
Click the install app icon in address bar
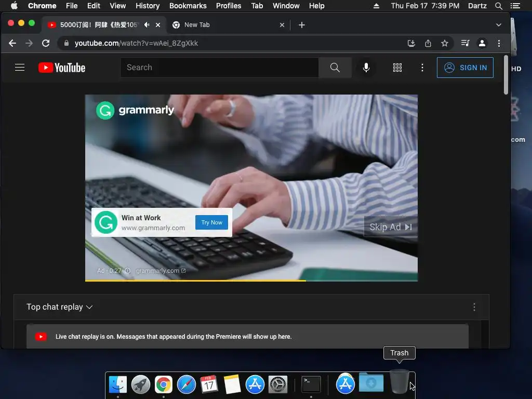[x=411, y=43]
